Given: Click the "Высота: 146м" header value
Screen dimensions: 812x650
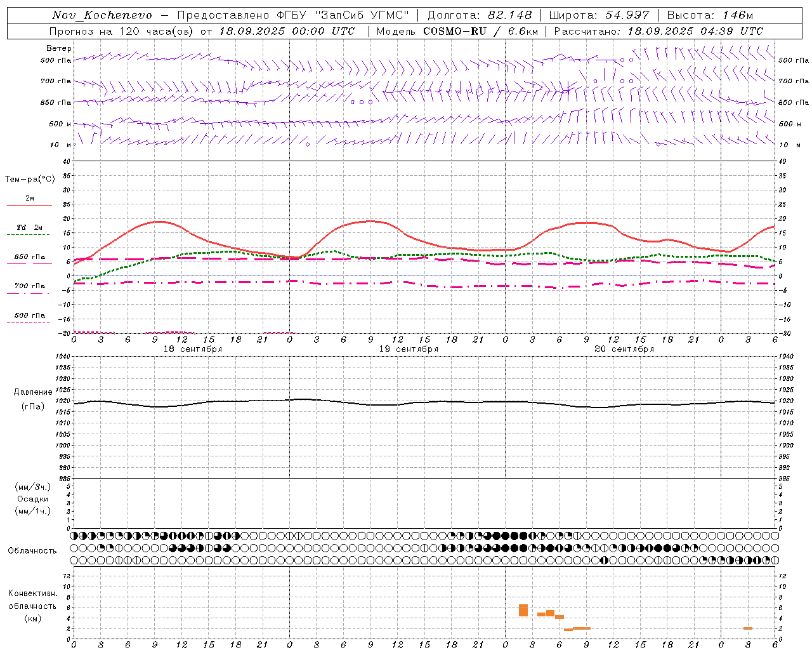Looking at the screenshot, I should [710, 15].
